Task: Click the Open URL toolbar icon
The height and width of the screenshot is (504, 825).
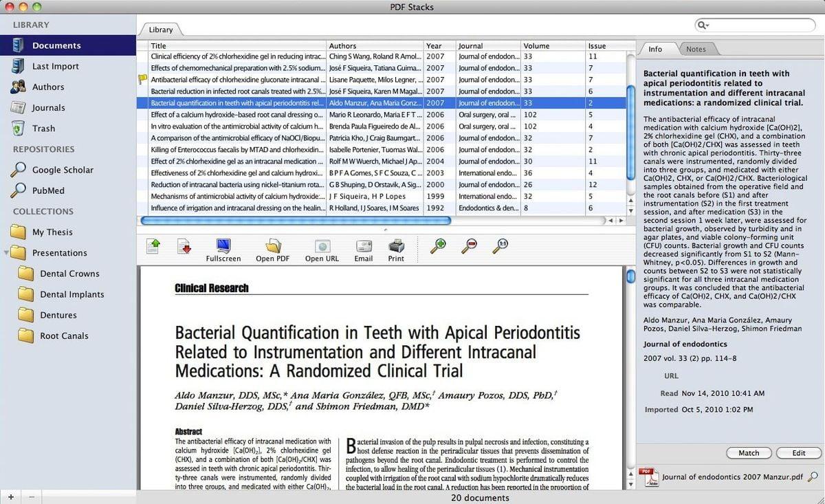Action: [x=322, y=250]
